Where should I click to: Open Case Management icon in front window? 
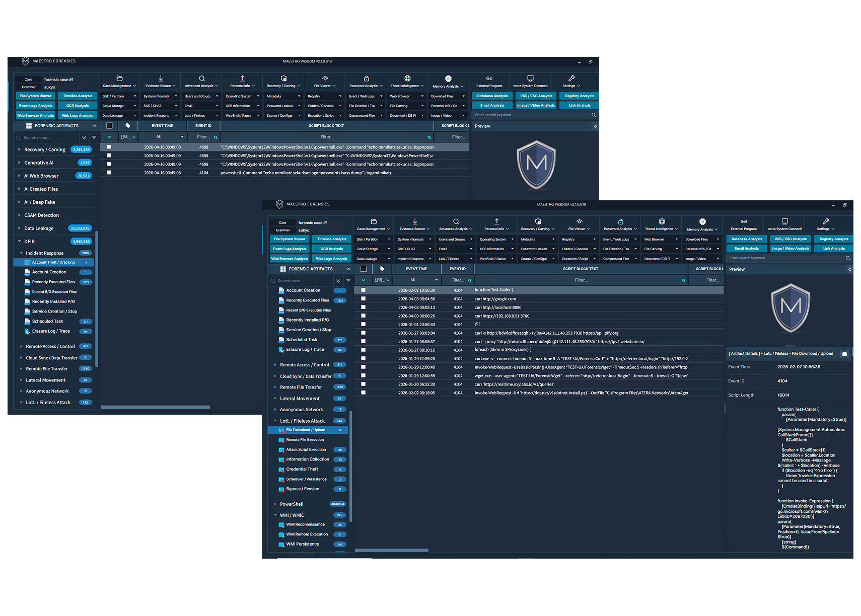coord(374,221)
